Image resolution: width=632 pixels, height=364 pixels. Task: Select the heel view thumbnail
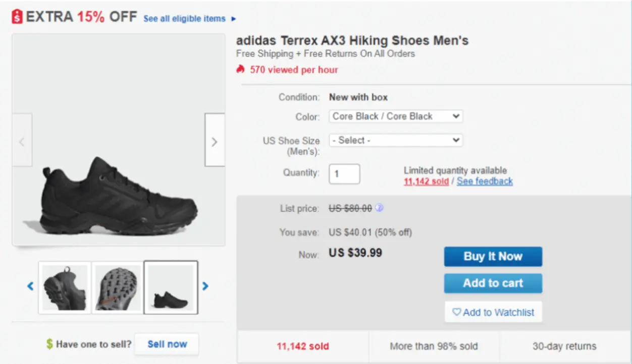(64, 287)
